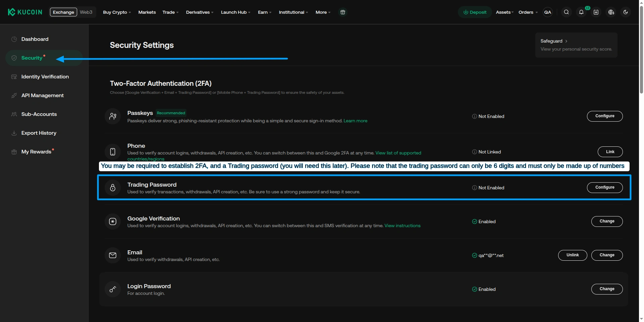Click the Dashboard sidebar icon
The height and width of the screenshot is (322, 644).
[14, 39]
